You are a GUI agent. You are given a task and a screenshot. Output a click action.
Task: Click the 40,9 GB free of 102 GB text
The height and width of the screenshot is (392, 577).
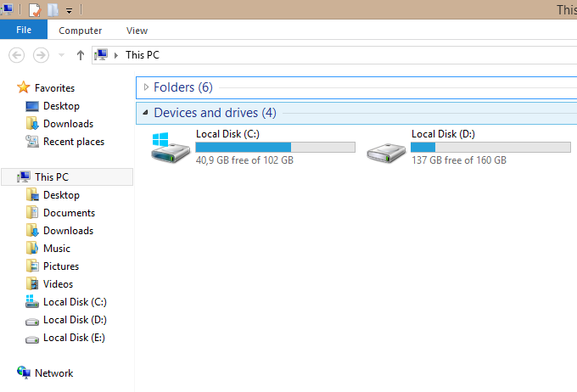(244, 160)
